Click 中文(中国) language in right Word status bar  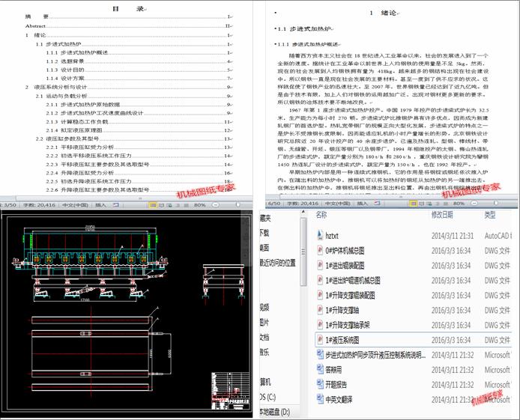338,204
